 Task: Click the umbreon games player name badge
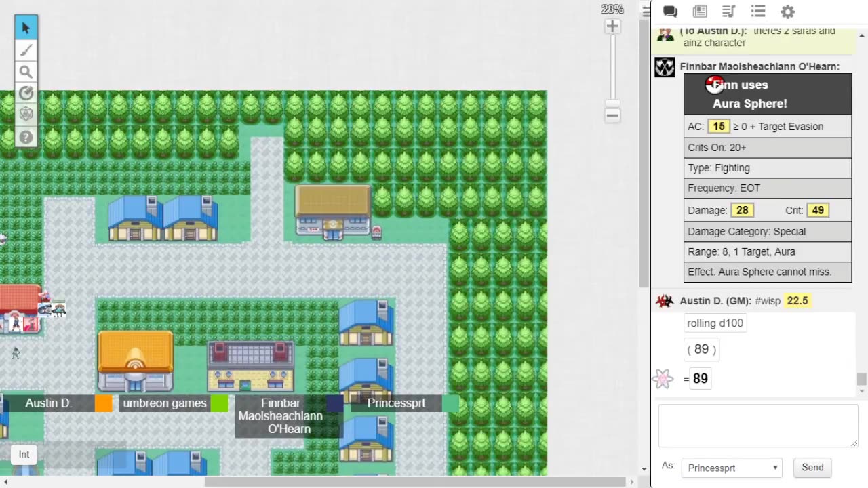[x=164, y=403]
